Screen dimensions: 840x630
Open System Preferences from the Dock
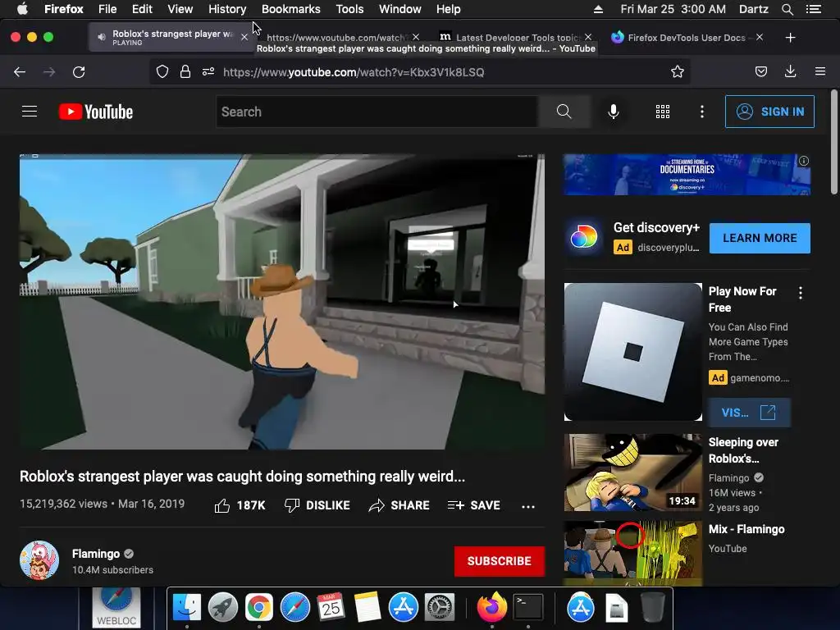[440, 608]
